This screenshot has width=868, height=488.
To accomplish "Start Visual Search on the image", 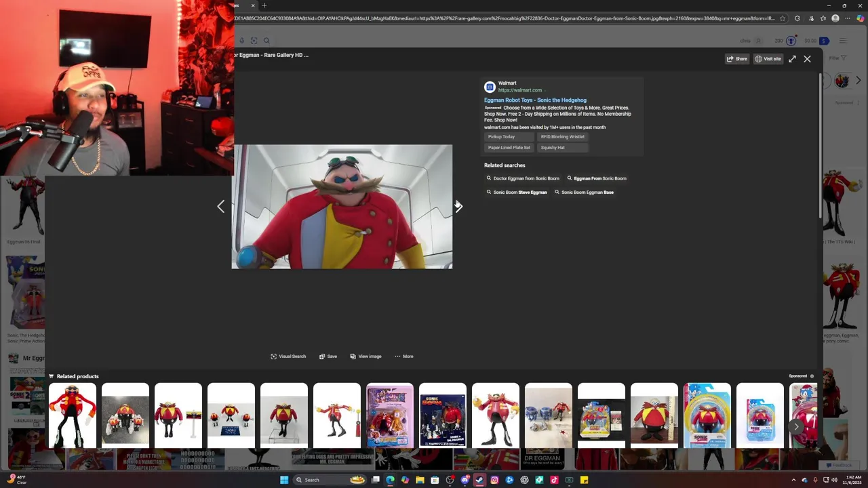I will tap(288, 357).
